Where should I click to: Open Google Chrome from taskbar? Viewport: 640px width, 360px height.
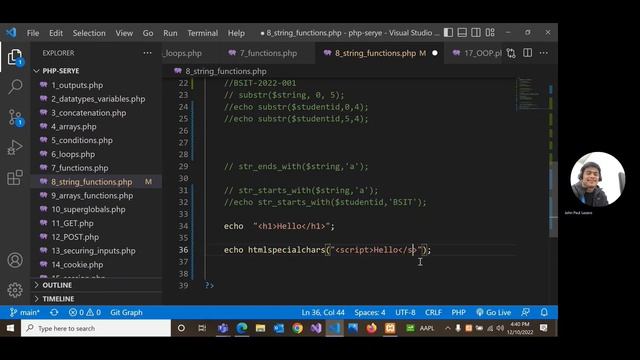tap(298, 328)
